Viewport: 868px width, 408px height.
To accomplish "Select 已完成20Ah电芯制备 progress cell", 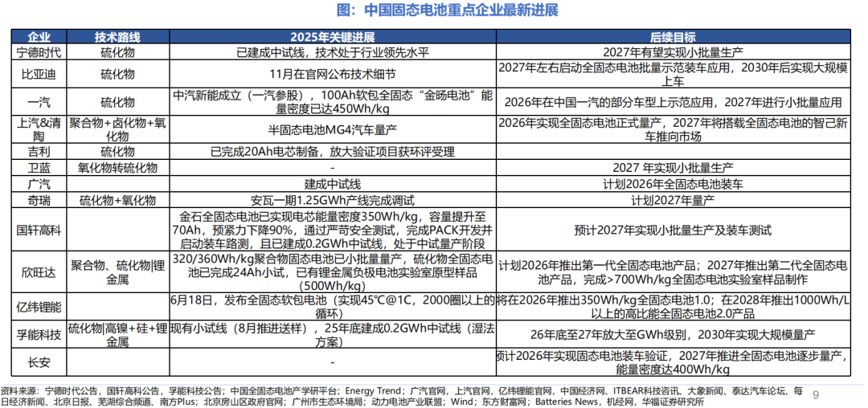I will [x=333, y=152].
